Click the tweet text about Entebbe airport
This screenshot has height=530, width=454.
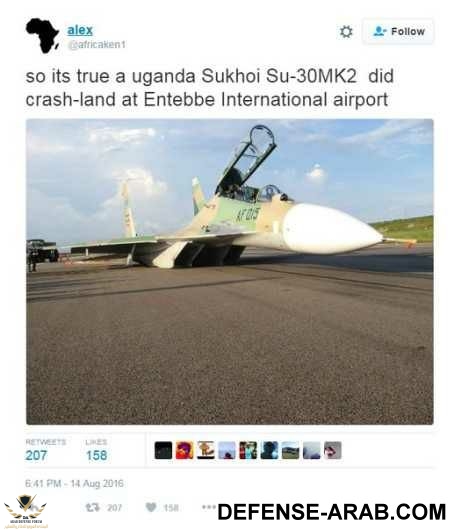click(210, 88)
